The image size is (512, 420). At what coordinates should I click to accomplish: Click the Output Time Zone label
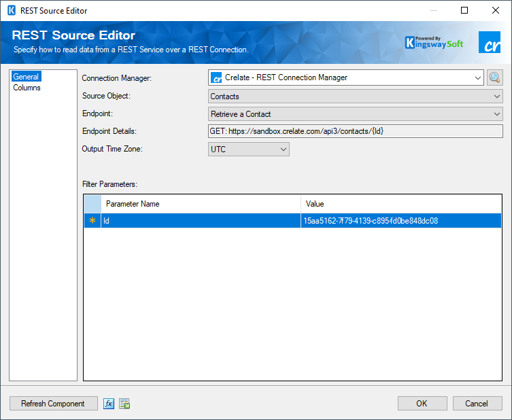point(112,149)
